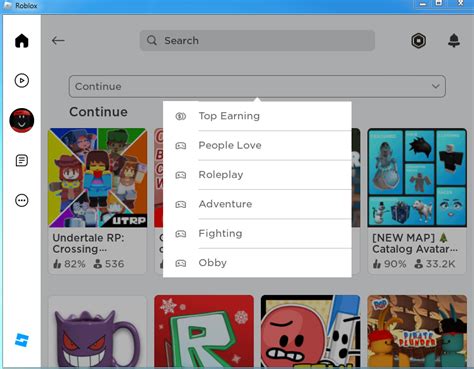Image resolution: width=474 pixels, height=369 pixels.
Task: Open the Discover play icon in sidebar
Action: (22, 81)
